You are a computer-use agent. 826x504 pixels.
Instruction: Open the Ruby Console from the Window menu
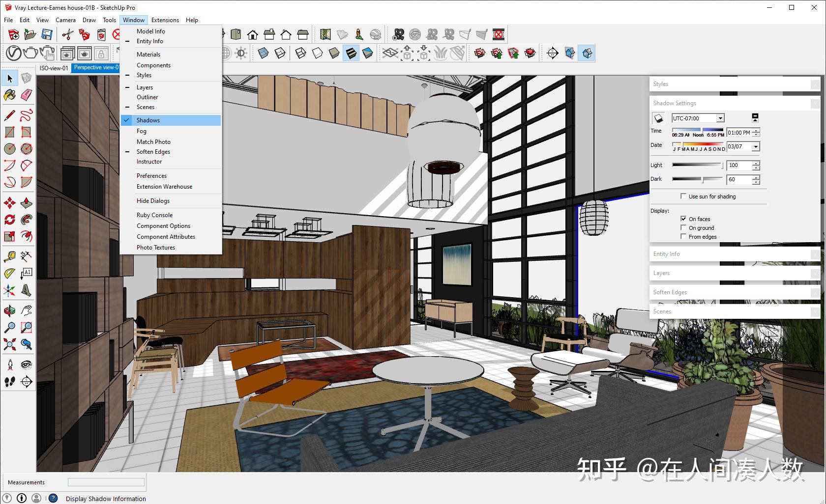point(154,215)
